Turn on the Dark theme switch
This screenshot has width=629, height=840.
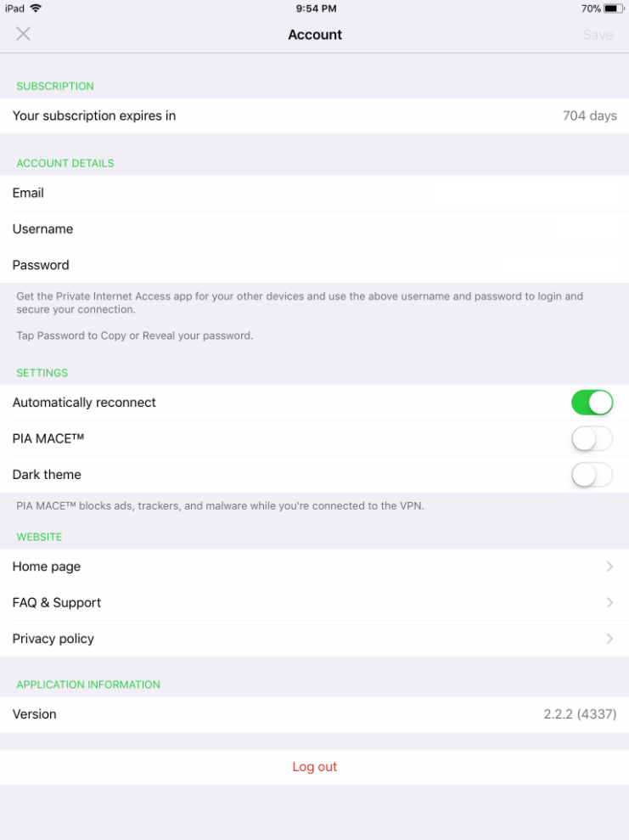[592, 475]
